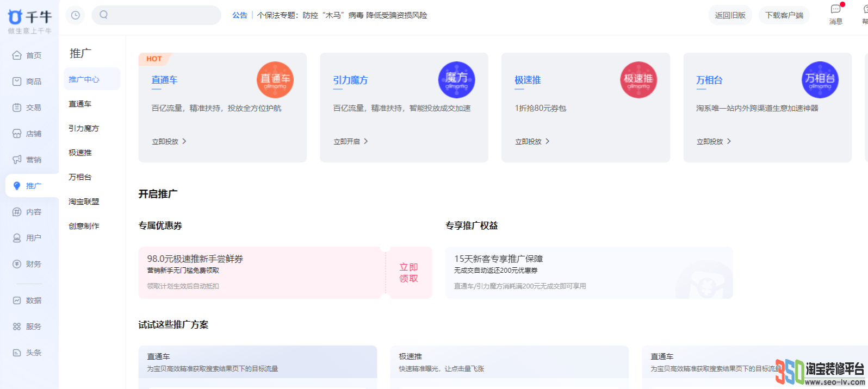
Task: Click the 下载客户端 button
Action: click(784, 15)
